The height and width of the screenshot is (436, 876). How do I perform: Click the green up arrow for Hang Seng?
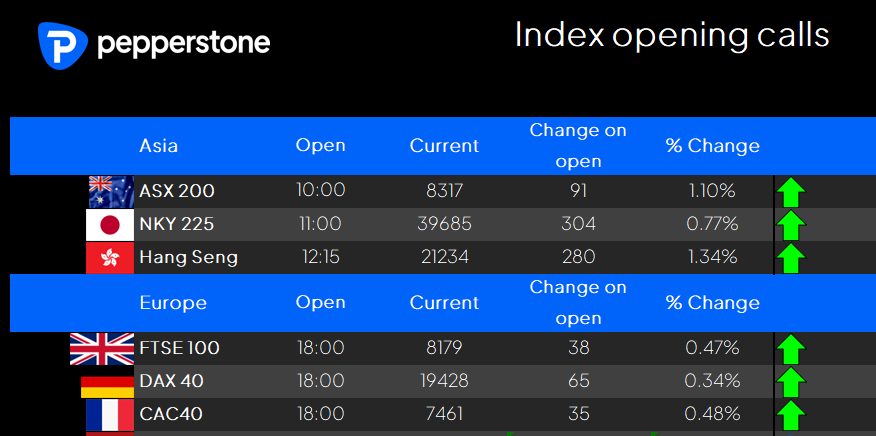791,258
